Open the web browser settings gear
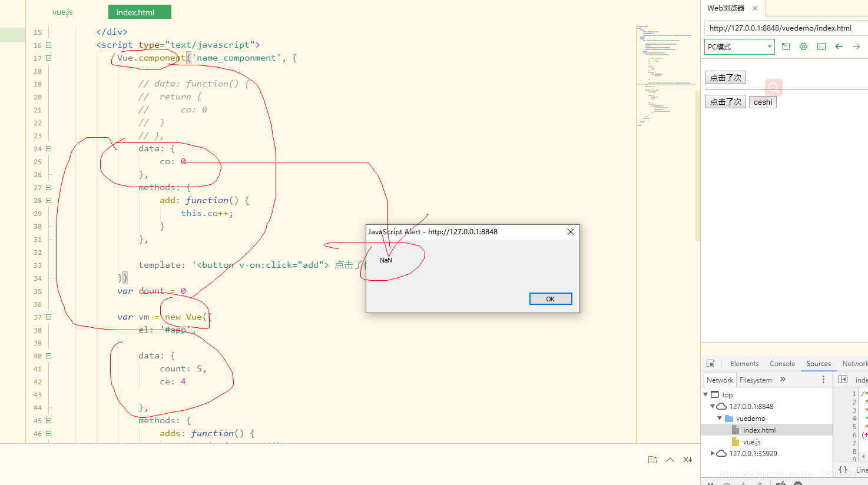 click(803, 46)
